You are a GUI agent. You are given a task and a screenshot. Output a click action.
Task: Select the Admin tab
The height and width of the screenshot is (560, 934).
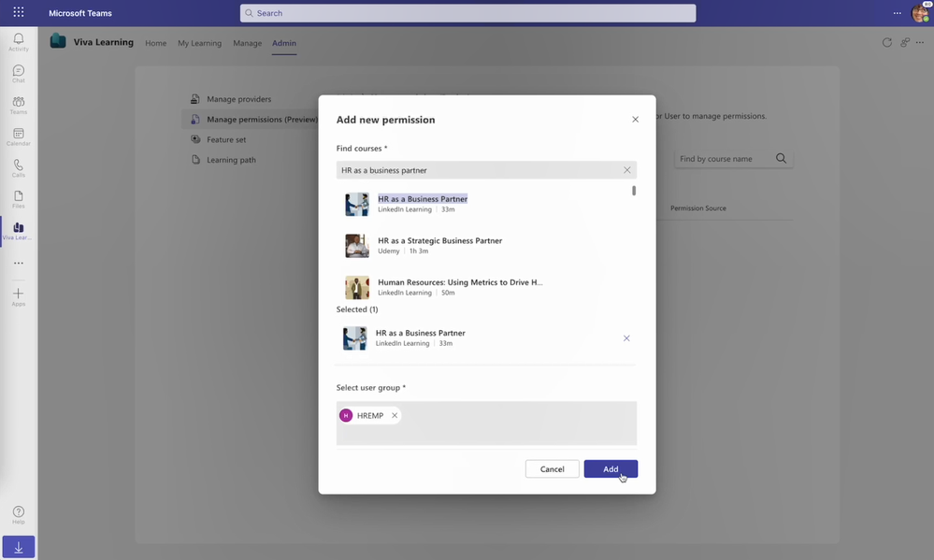(x=284, y=43)
